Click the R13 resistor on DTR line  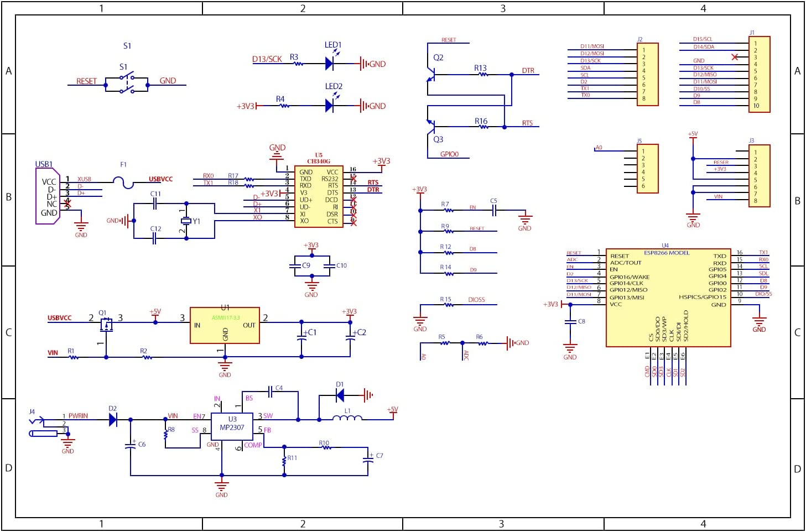[482, 74]
